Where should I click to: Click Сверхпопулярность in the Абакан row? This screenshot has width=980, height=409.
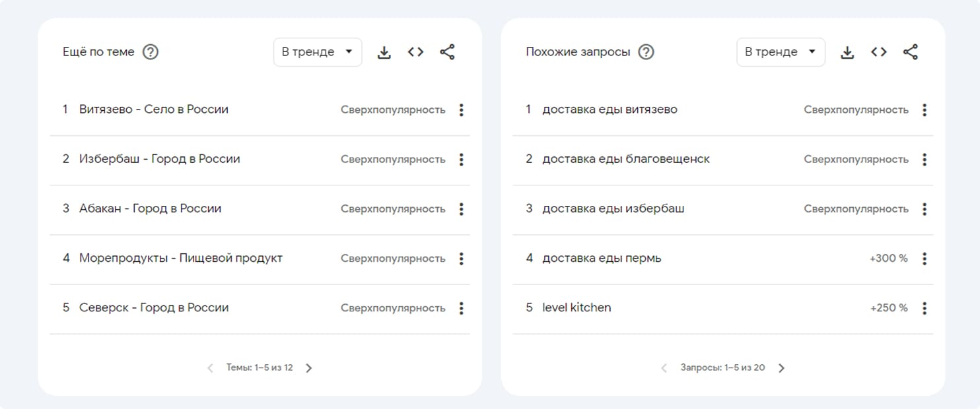393,209
